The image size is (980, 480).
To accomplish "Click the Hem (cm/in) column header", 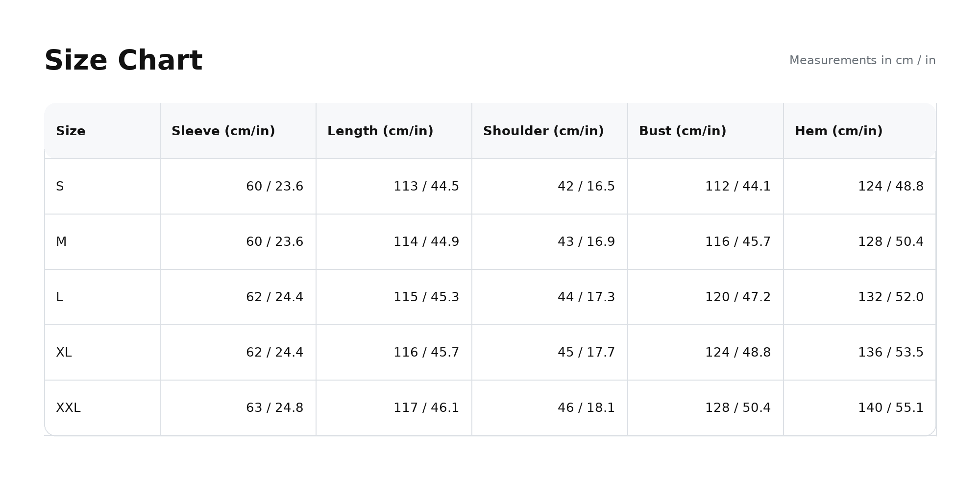I will [838, 131].
